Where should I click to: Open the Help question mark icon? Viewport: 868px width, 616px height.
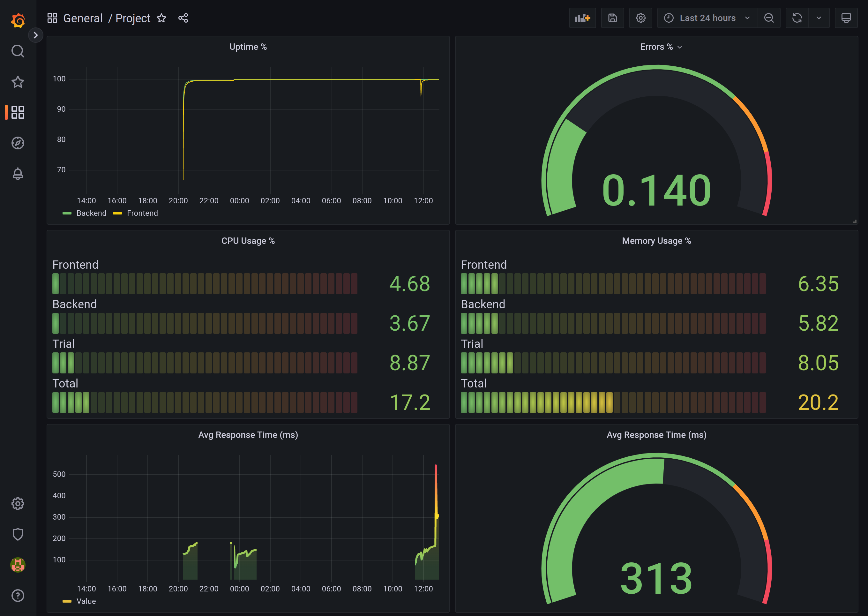pos(18,596)
